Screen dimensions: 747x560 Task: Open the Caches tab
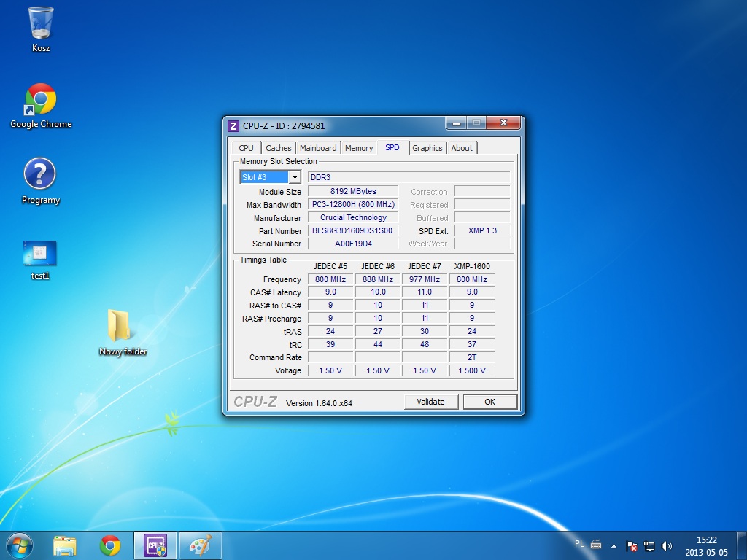click(x=278, y=148)
